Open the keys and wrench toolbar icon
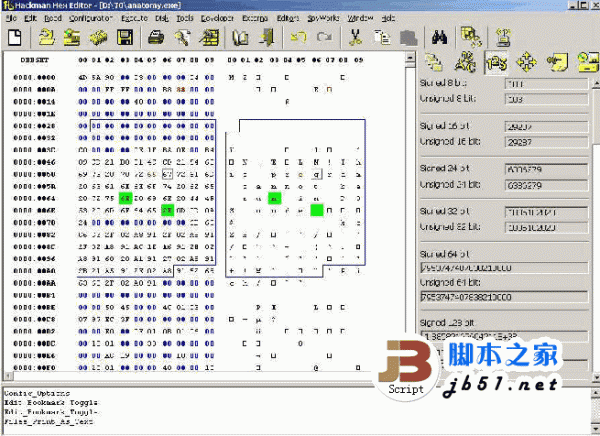Viewport: 600px width, 436px height. point(183,38)
